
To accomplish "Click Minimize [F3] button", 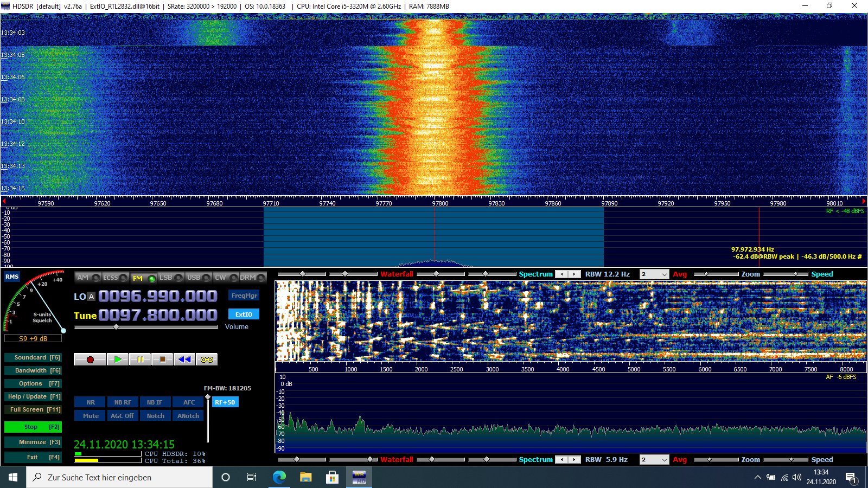I will click(x=33, y=442).
